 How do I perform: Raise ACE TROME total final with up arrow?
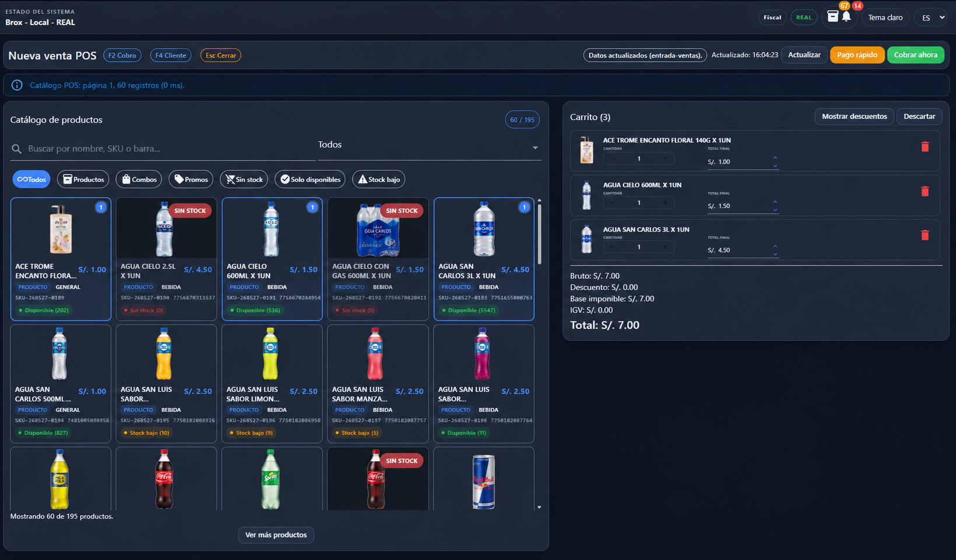point(775,157)
